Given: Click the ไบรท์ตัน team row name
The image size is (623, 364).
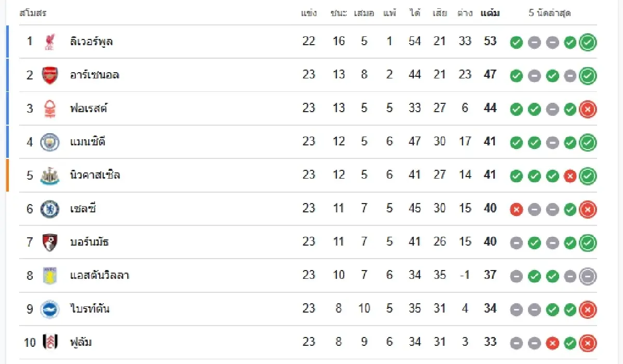Looking at the screenshot, I should (x=89, y=309).
